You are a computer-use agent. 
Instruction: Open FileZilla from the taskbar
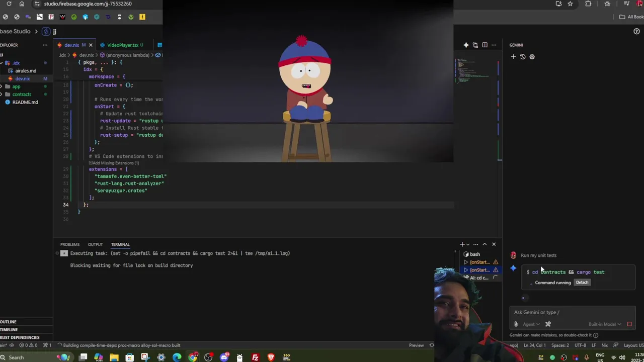(x=255, y=357)
